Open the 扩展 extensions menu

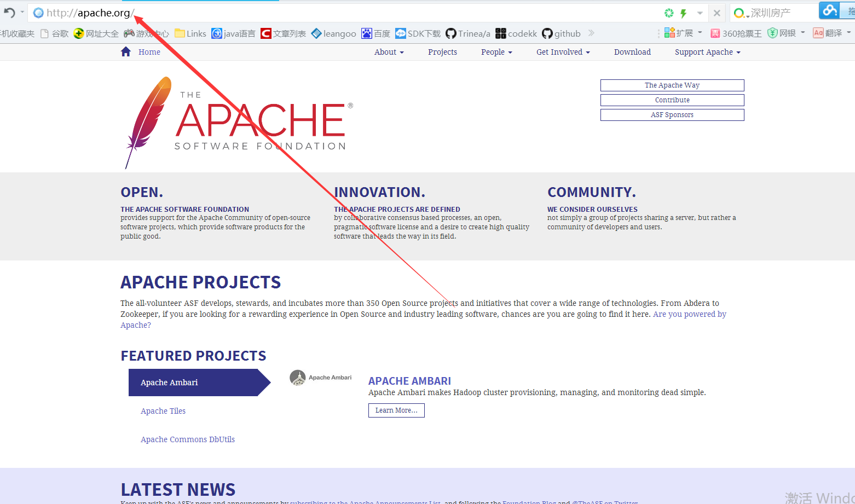[683, 33]
